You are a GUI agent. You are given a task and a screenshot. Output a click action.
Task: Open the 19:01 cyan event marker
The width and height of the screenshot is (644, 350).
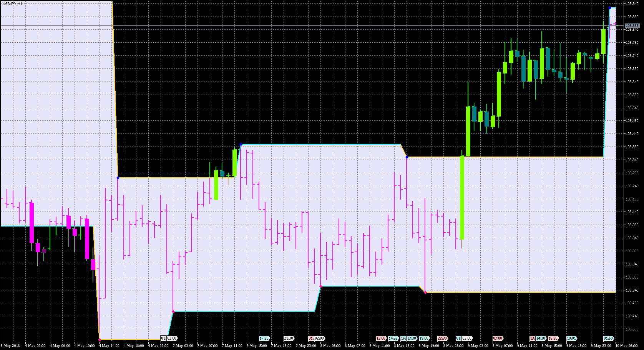tap(571, 338)
